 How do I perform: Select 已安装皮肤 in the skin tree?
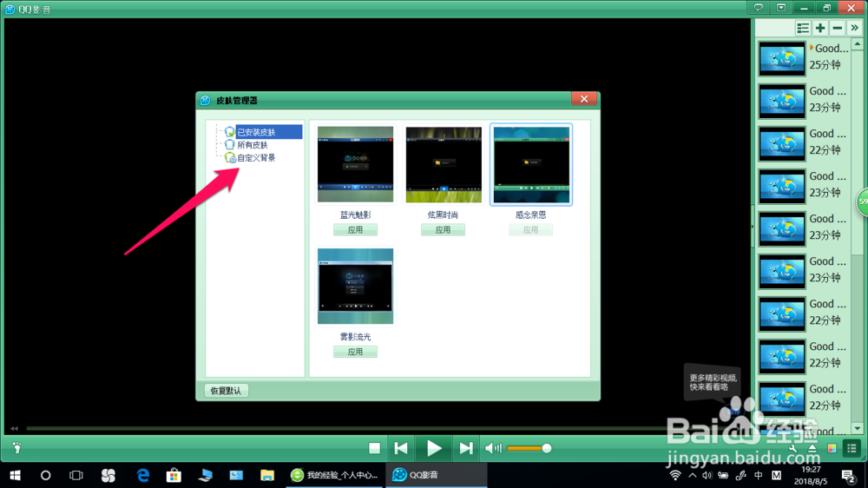268,132
